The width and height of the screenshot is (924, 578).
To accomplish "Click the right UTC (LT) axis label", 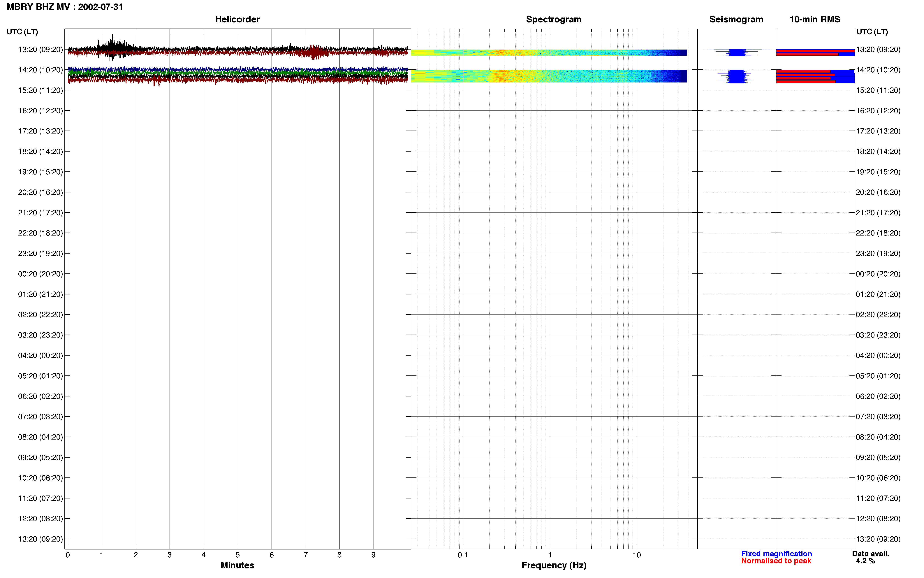I will coord(872,32).
